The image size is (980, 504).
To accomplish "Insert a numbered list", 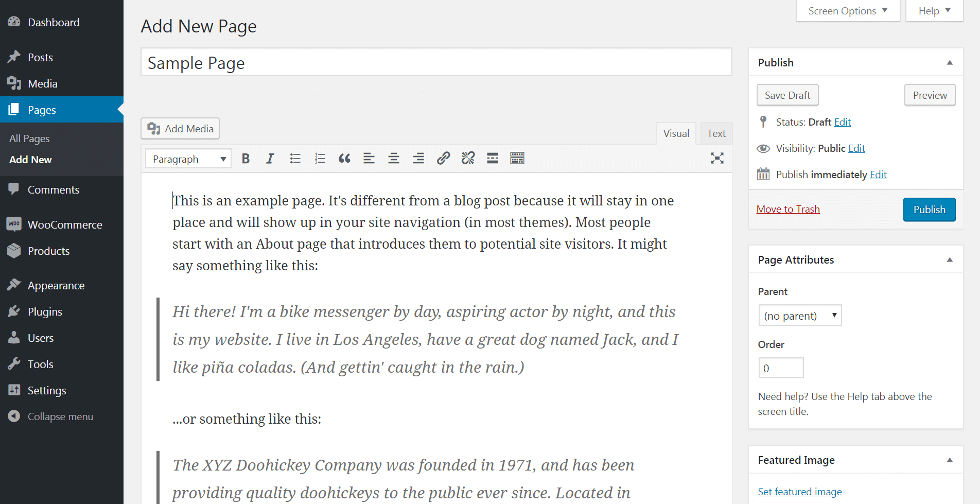I will pyautogui.click(x=320, y=159).
